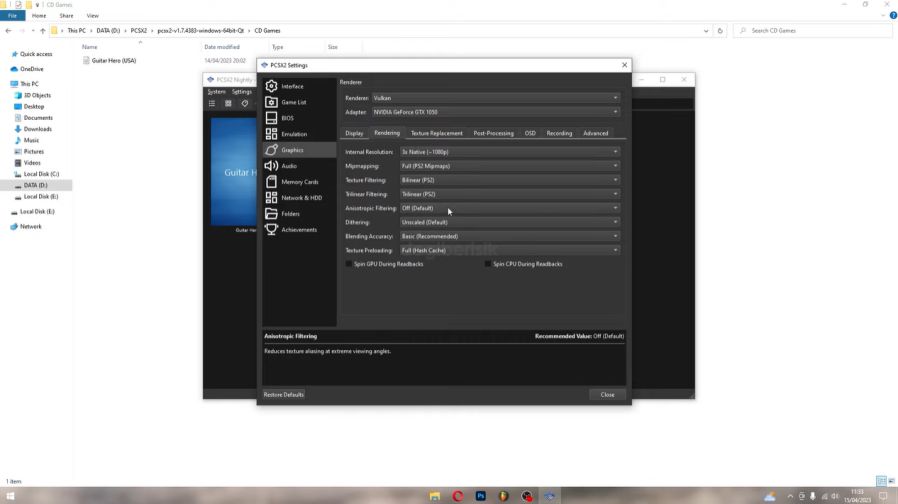Screen dimensions: 898x504
Task: Select the Guitar Hero game cover thumbnail
Action: [x=234, y=172]
